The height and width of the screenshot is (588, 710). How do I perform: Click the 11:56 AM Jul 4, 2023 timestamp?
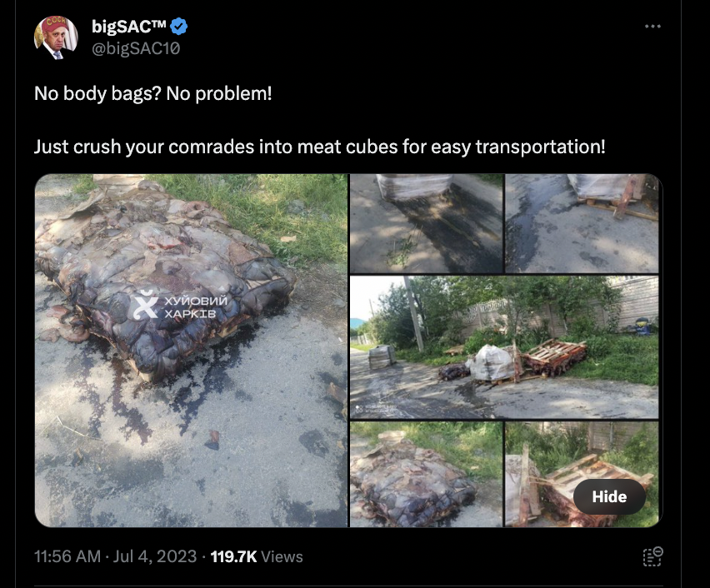116,556
